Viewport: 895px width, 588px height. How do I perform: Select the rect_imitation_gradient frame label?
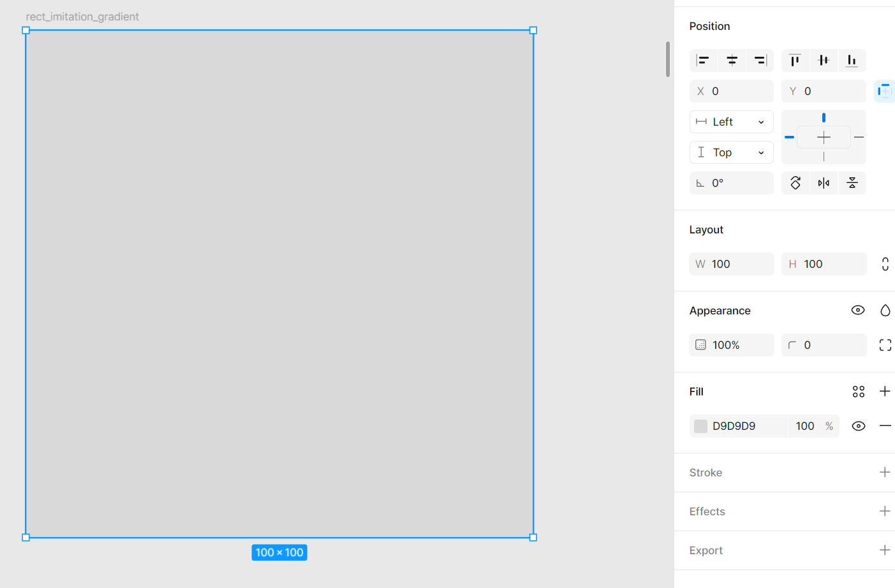(82, 17)
